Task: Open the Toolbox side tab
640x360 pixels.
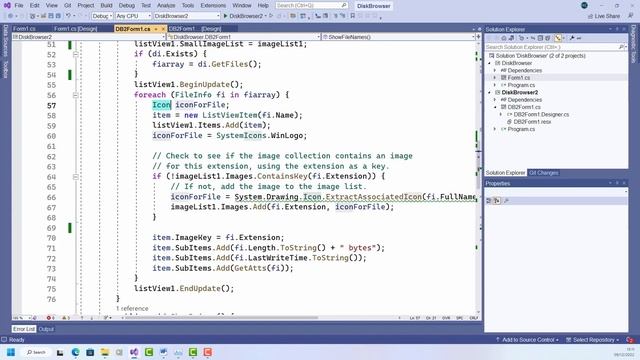Action: coord(6,69)
